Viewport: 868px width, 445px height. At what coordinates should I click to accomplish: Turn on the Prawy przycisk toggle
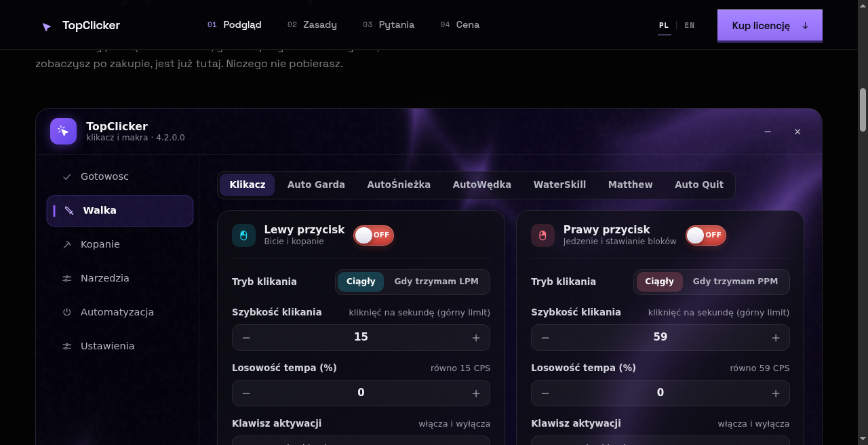click(706, 235)
